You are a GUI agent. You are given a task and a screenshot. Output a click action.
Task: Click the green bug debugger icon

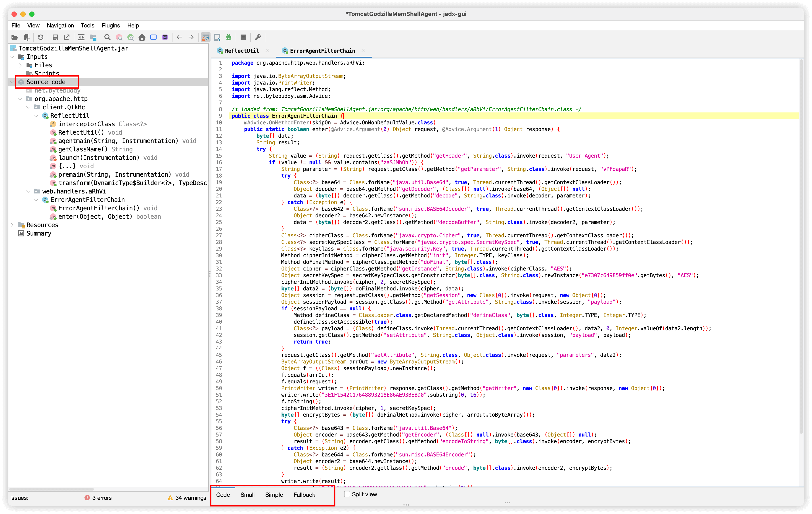(x=229, y=37)
